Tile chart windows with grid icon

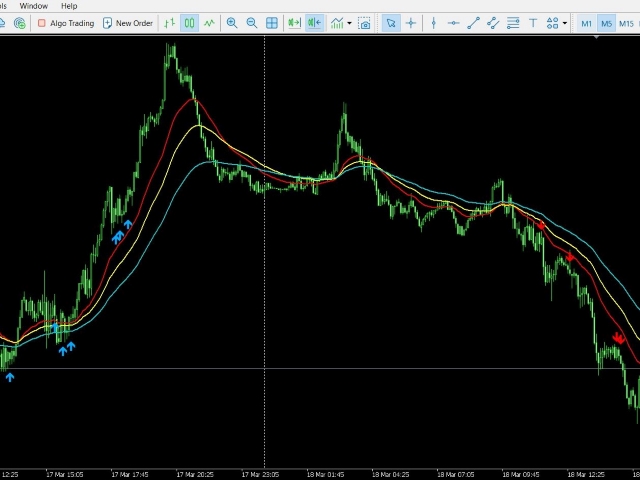[272, 23]
